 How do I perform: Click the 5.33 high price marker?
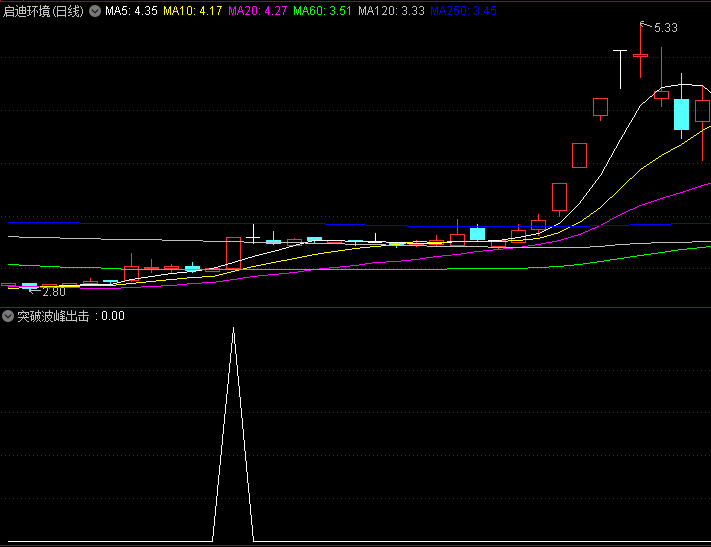pyautogui.click(x=665, y=28)
